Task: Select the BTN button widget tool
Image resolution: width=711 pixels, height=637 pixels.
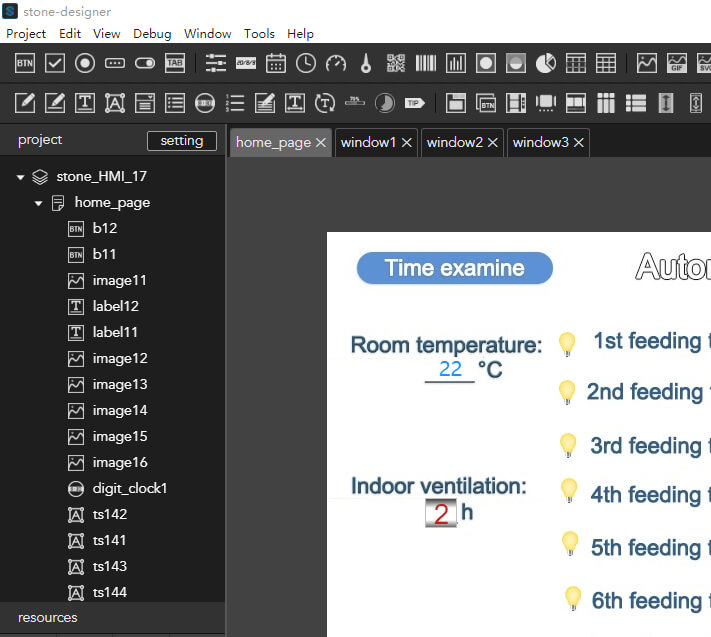Action: coord(24,63)
